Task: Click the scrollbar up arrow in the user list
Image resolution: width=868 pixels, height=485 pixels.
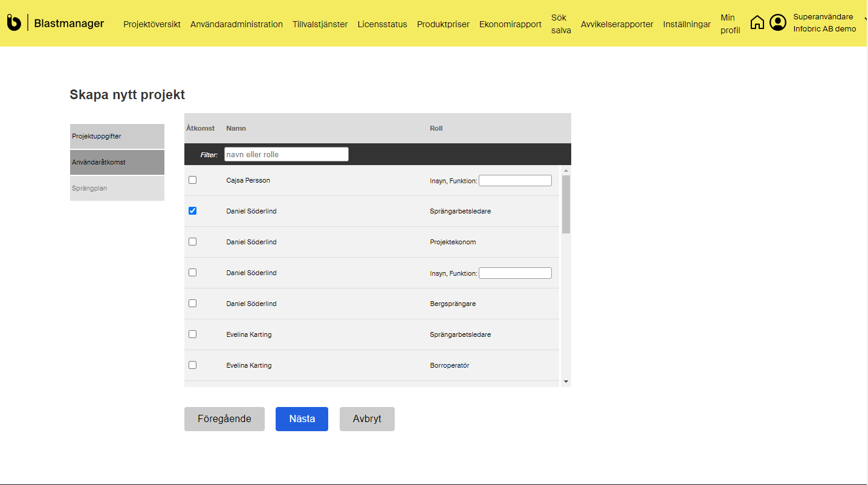Action: coord(566,171)
